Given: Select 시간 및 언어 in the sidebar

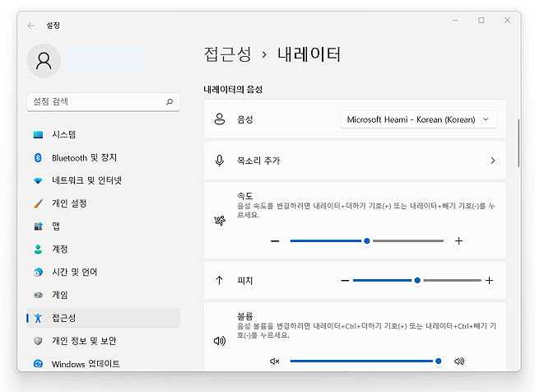Looking at the screenshot, I should pyautogui.click(x=103, y=272).
